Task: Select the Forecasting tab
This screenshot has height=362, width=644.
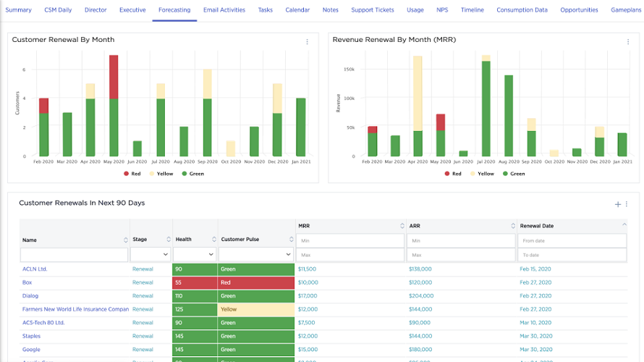Action: pyautogui.click(x=174, y=10)
